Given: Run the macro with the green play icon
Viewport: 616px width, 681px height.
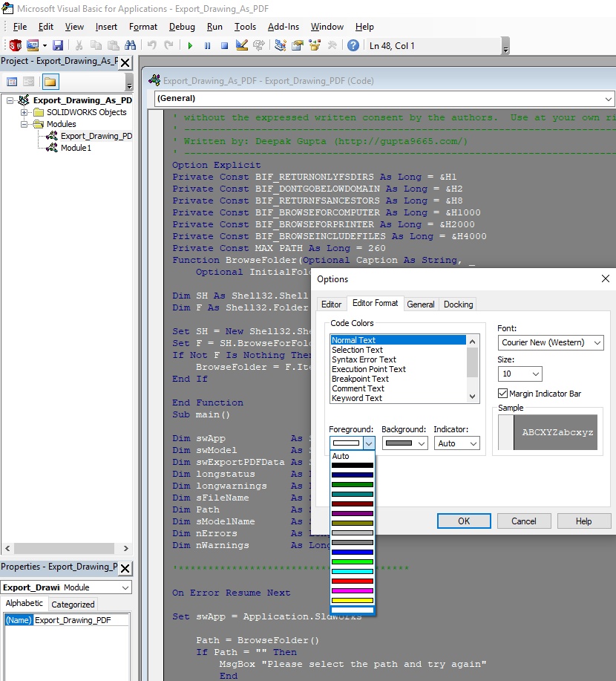Looking at the screenshot, I should [x=190, y=45].
